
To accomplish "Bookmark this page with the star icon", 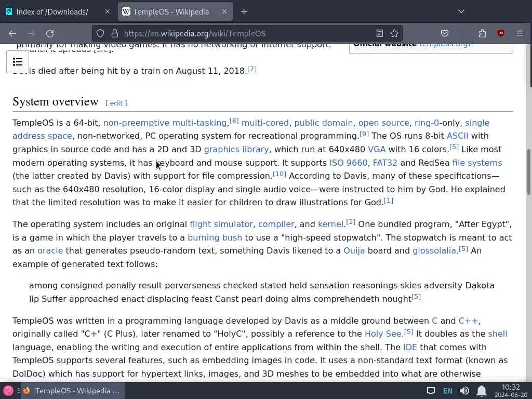I will (x=394, y=33).
